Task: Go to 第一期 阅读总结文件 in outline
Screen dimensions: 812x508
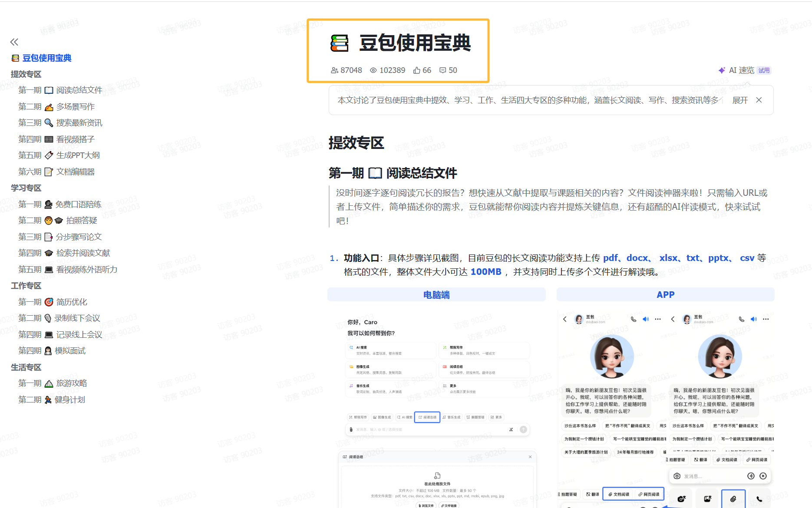Action: click(x=60, y=90)
